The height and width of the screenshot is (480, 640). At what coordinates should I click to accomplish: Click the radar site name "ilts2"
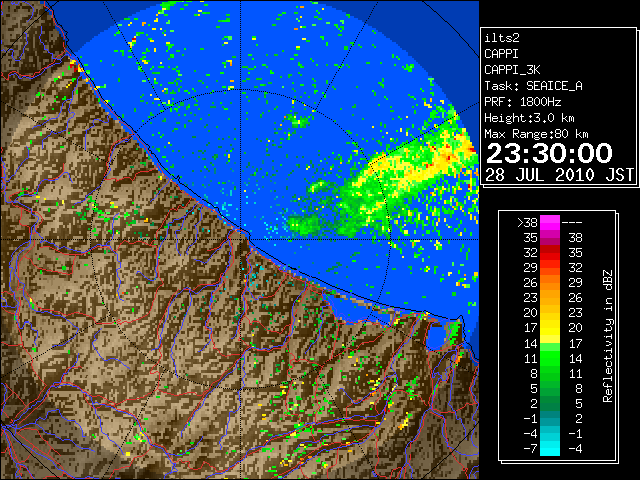[x=502, y=38]
